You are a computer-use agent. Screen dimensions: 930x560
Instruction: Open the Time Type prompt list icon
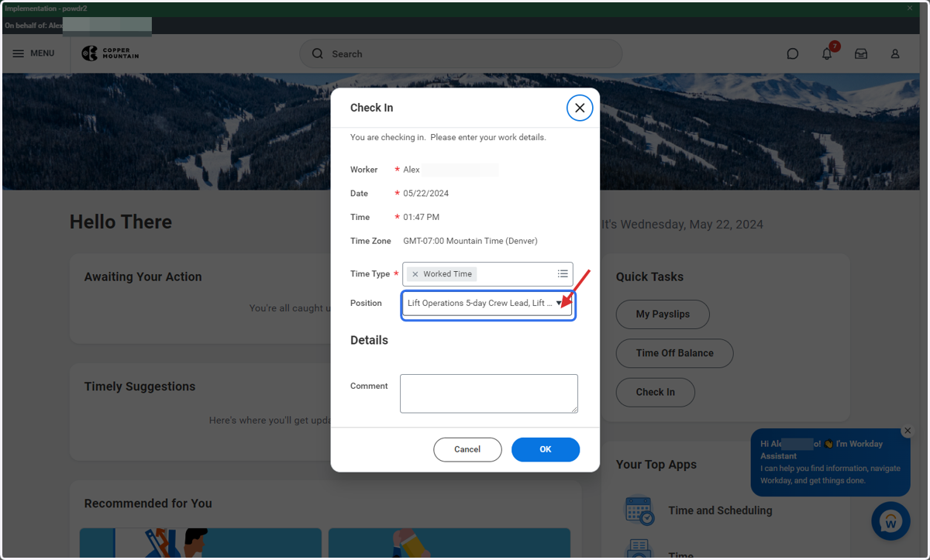tap(563, 273)
